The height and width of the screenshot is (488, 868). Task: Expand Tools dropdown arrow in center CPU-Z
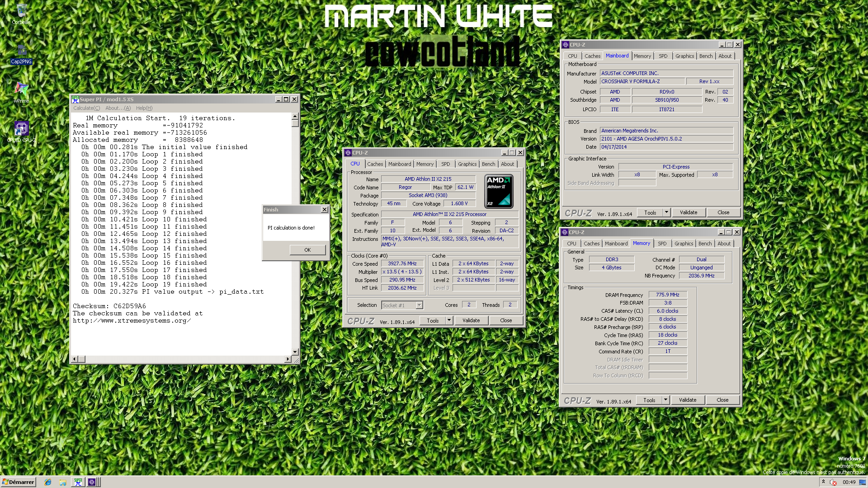449,321
